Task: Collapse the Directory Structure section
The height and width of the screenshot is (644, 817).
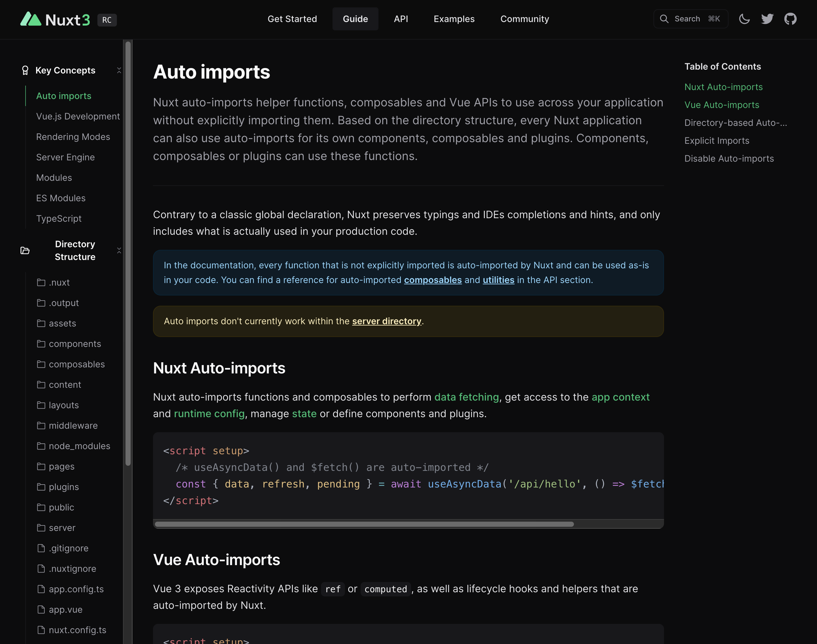Action: [119, 250]
